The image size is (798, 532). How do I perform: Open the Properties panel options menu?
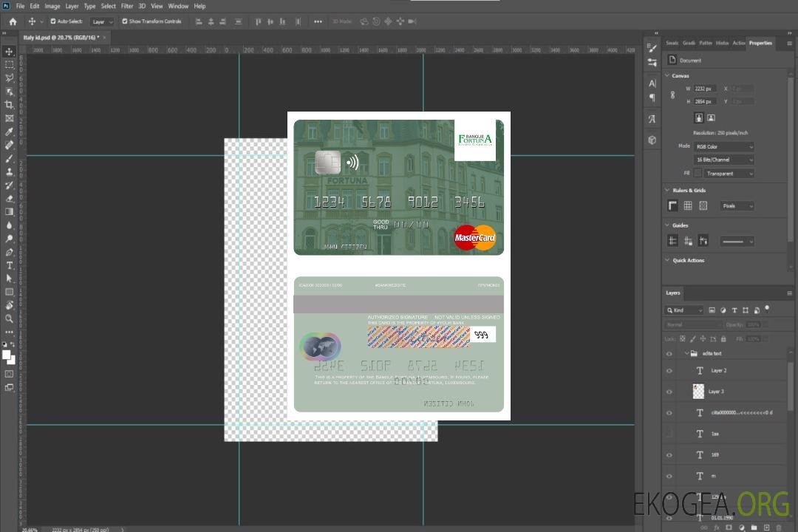click(x=789, y=44)
